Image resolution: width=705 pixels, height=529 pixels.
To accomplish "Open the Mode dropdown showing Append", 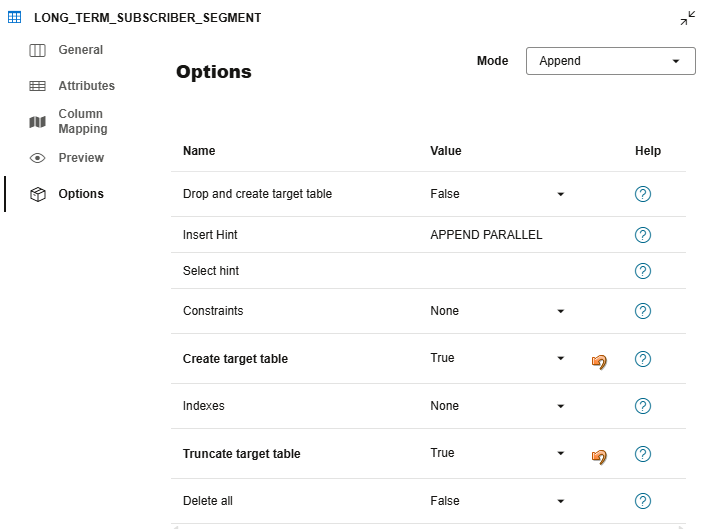I will [x=610, y=61].
